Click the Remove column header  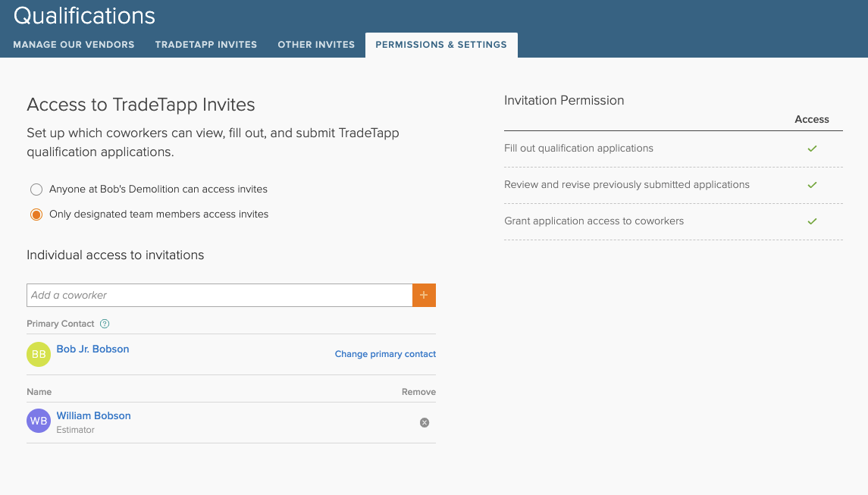(418, 392)
